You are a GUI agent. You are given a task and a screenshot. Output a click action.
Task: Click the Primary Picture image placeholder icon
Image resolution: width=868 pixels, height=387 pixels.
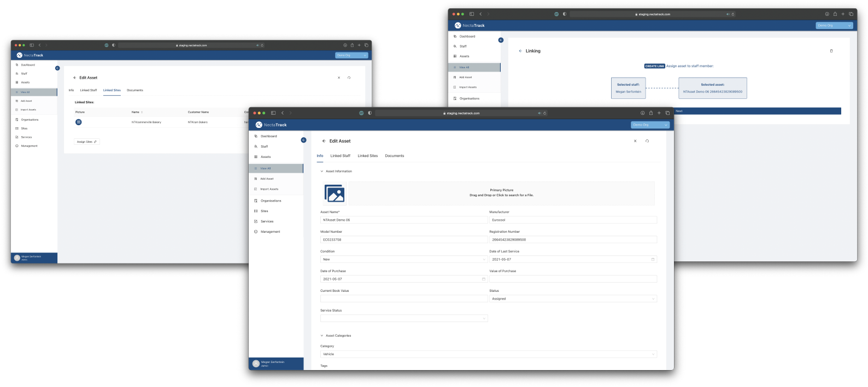335,193
